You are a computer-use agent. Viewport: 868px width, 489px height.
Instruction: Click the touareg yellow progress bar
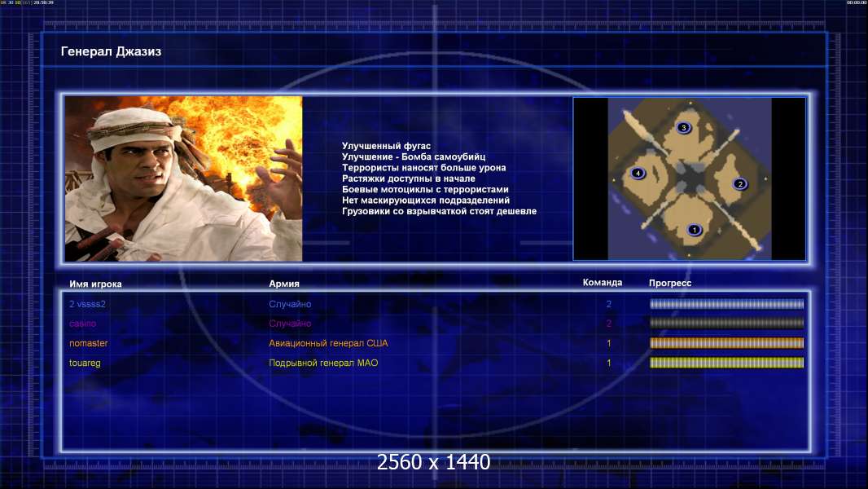pos(726,363)
